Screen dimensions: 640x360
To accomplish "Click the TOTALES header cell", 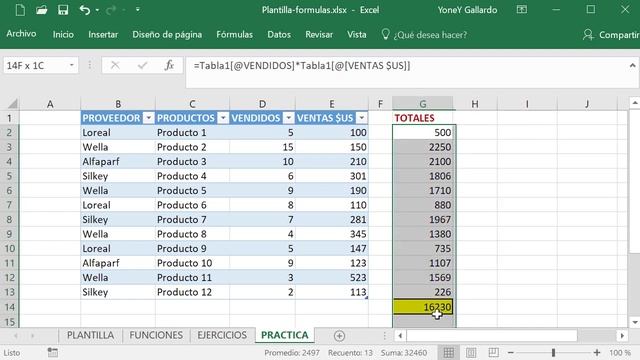I will click(423, 118).
